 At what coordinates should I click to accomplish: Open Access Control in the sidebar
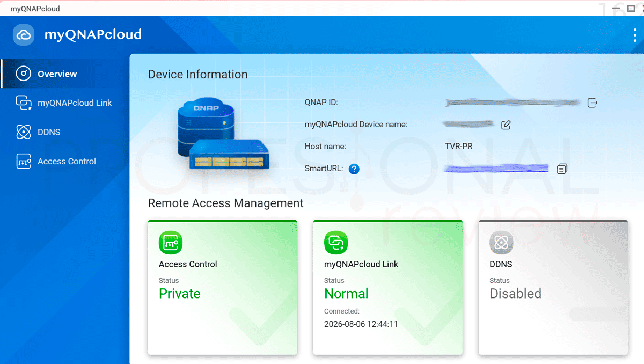click(x=65, y=161)
